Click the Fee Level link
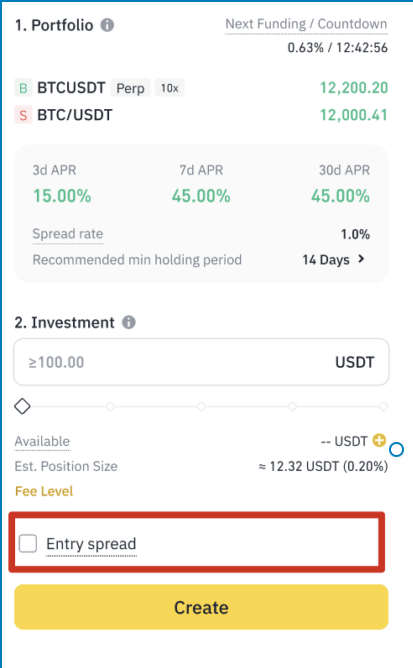Viewport: 413px width, 668px height. click(44, 491)
